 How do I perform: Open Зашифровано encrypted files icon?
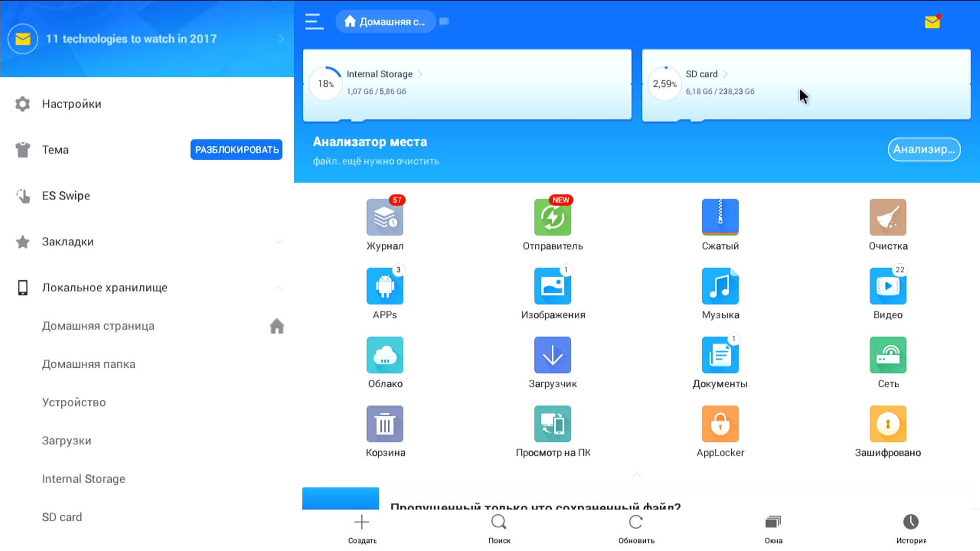[x=888, y=424]
